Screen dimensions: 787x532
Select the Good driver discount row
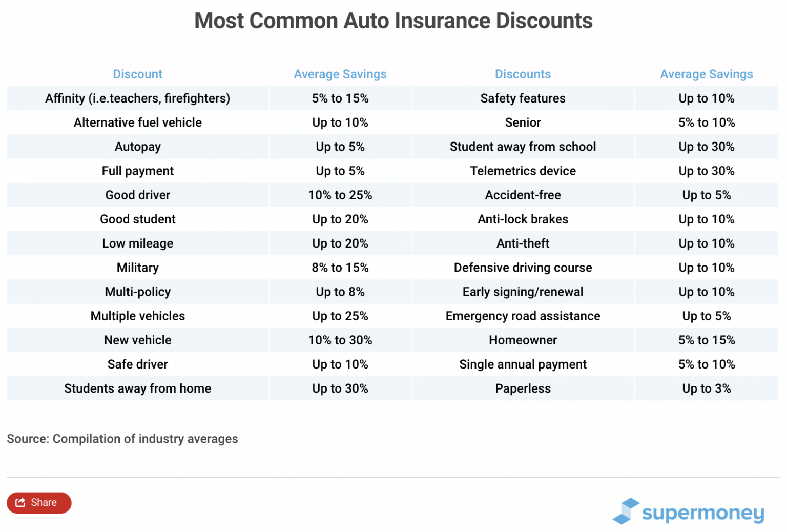tap(137, 195)
